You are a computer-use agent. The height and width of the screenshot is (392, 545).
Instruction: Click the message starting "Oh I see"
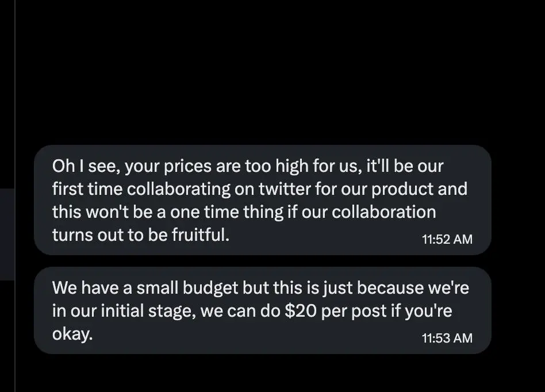[262, 200]
